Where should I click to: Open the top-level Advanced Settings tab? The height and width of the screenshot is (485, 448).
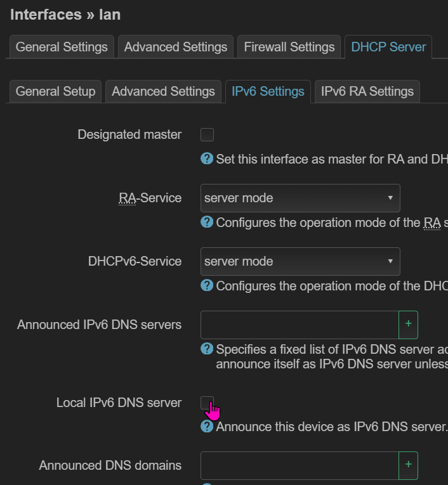(x=176, y=47)
